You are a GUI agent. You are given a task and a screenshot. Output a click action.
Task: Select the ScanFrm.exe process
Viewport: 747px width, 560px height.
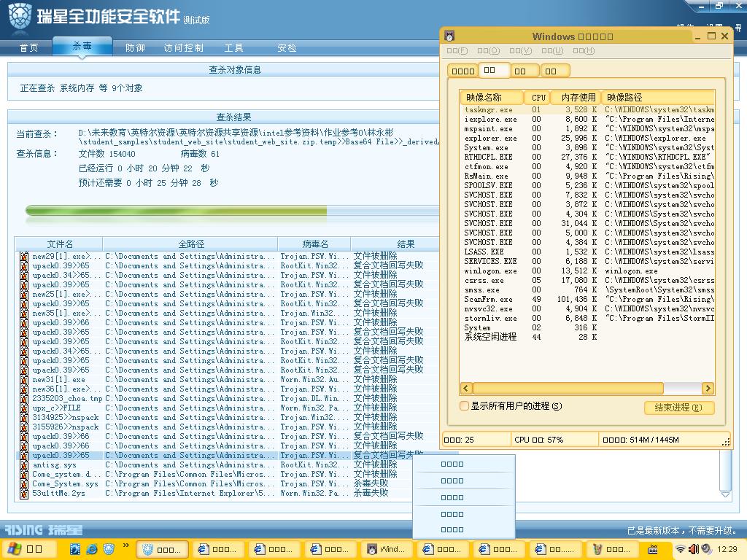tap(587, 299)
